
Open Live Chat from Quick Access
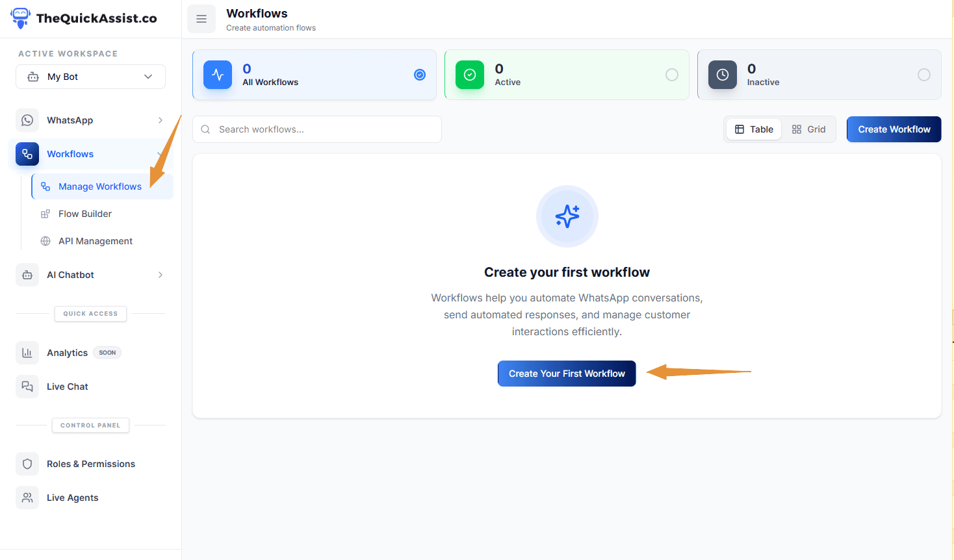tap(67, 386)
